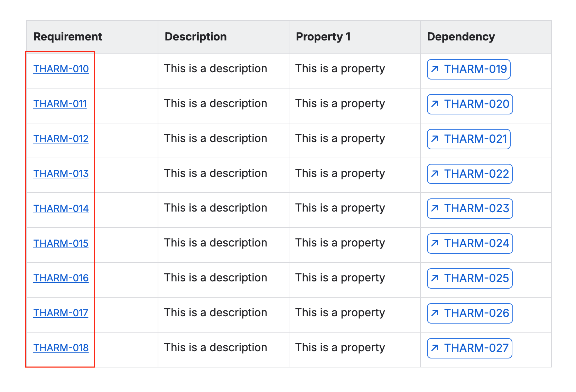The width and height of the screenshot is (576, 392).
Task: Click the arrow icon beside THARM-022
Action: click(x=435, y=174)
